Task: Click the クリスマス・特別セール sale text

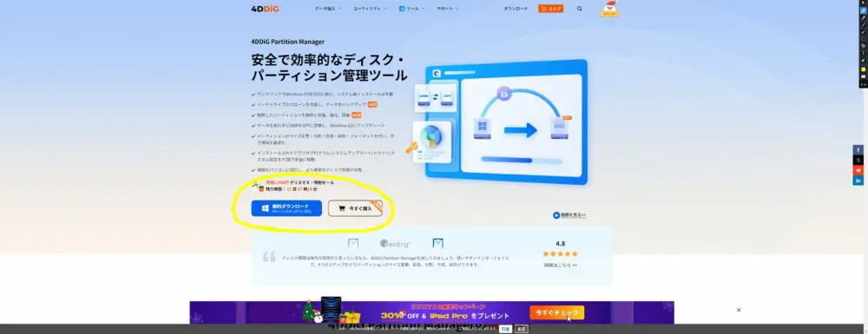Action: [312, 182]
